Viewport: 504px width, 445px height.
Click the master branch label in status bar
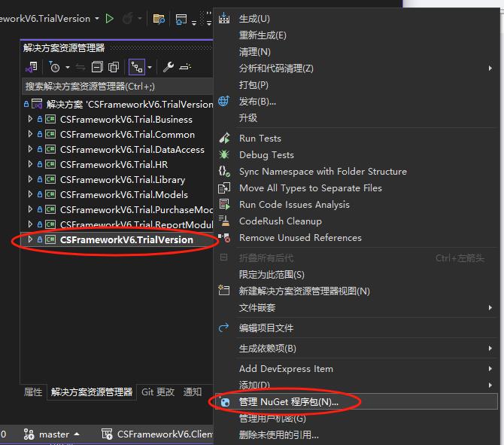54,434
